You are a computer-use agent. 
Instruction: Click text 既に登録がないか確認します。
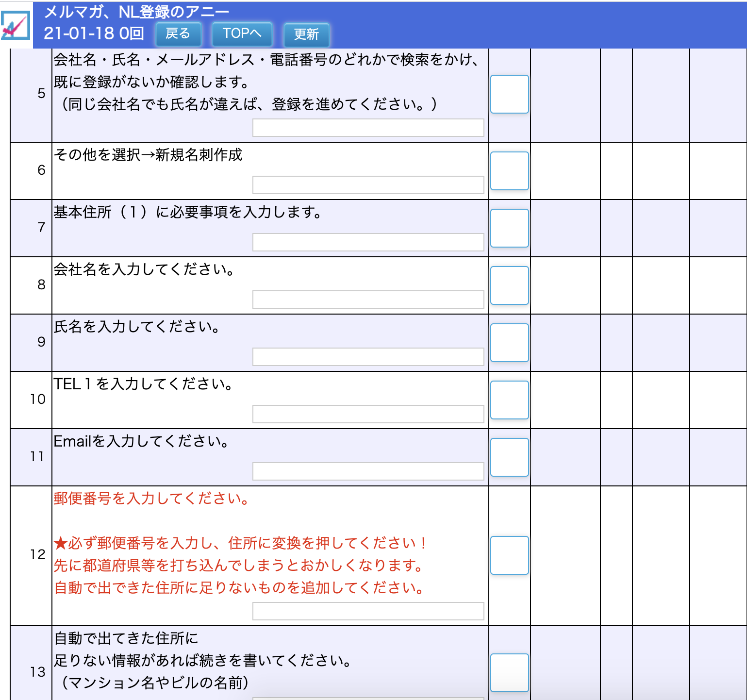point(151,82)
